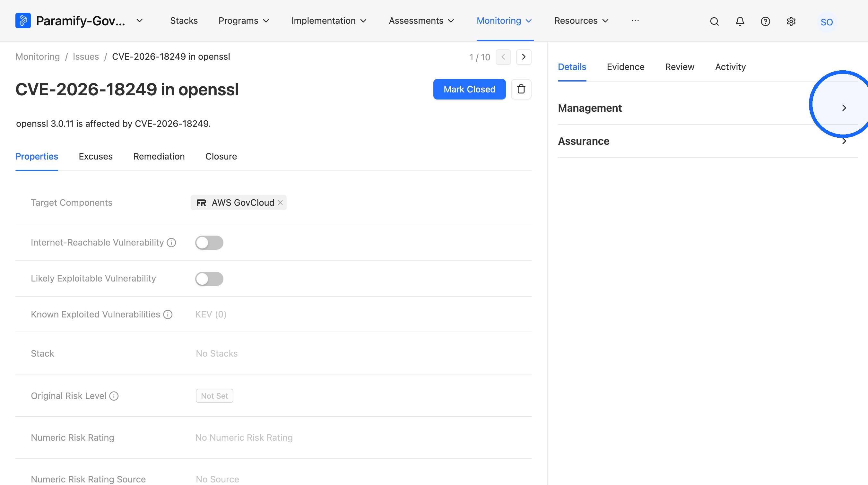Toggle Internet-Reachable Vulnerability switch
Viewport: 868px width, 485px height.
[x=209, y=243]
